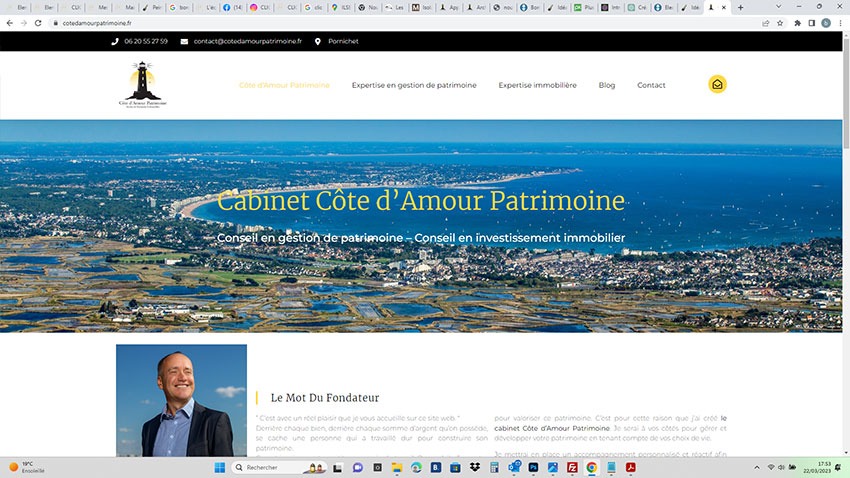The image size is (850, 478).
Task: Click the phone icon in the top bar
Action: tap(115, 41)
